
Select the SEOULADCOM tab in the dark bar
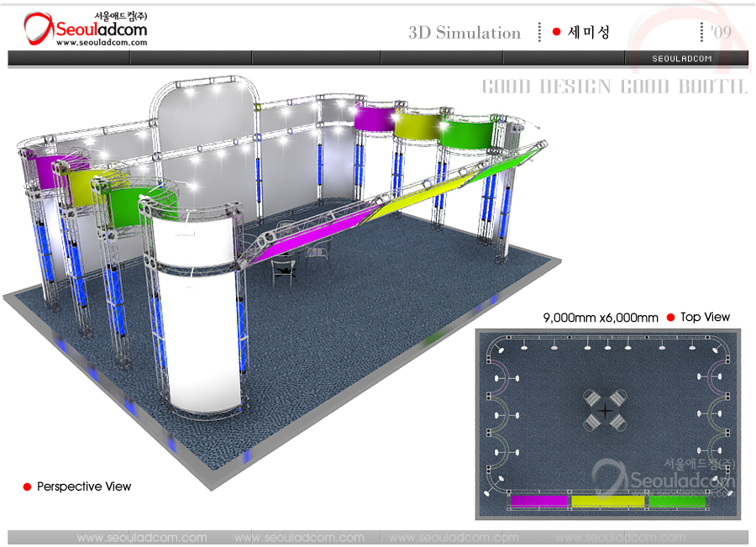click(x=682, y=58)
